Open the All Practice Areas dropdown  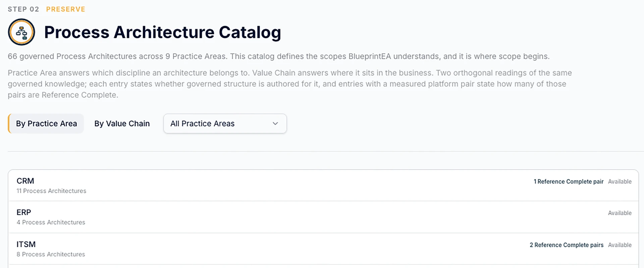225,124
